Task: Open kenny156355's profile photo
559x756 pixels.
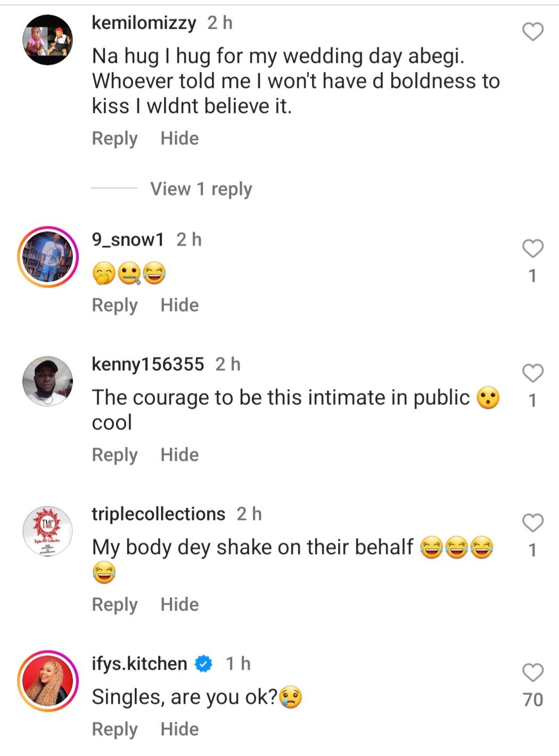Action: pyautogui.click(x=48, y=381)
